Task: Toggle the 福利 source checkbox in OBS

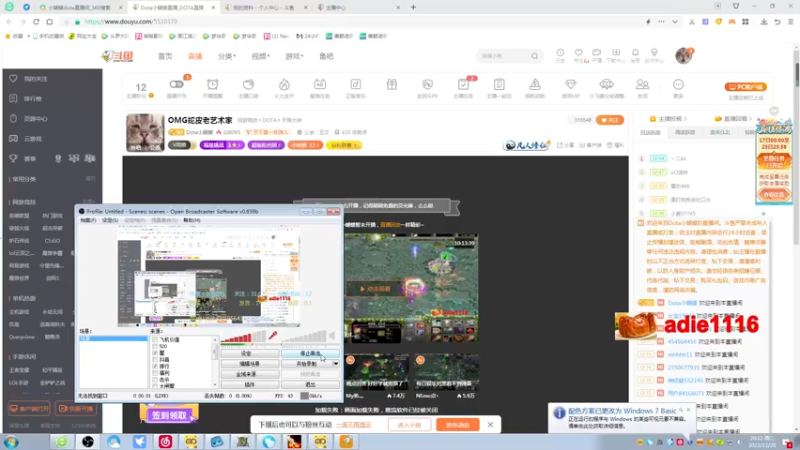Action: pos(155,373)
